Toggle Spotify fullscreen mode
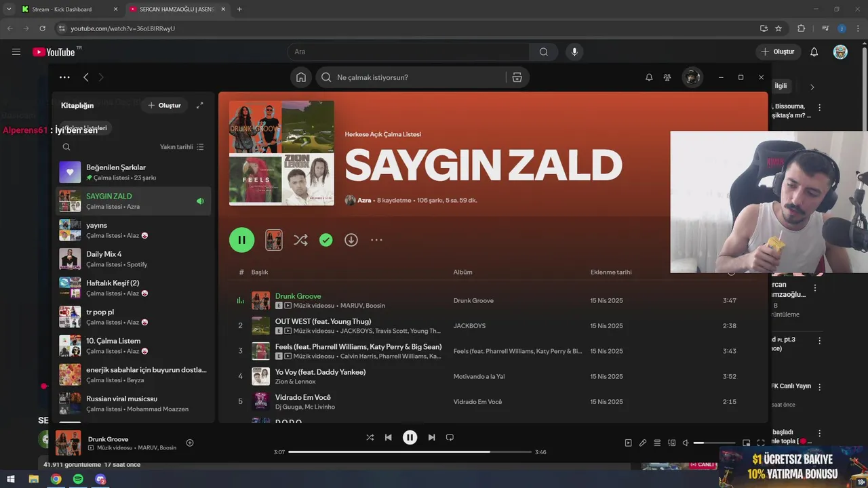This screenshot has width=868, height=488. [760, 443]
